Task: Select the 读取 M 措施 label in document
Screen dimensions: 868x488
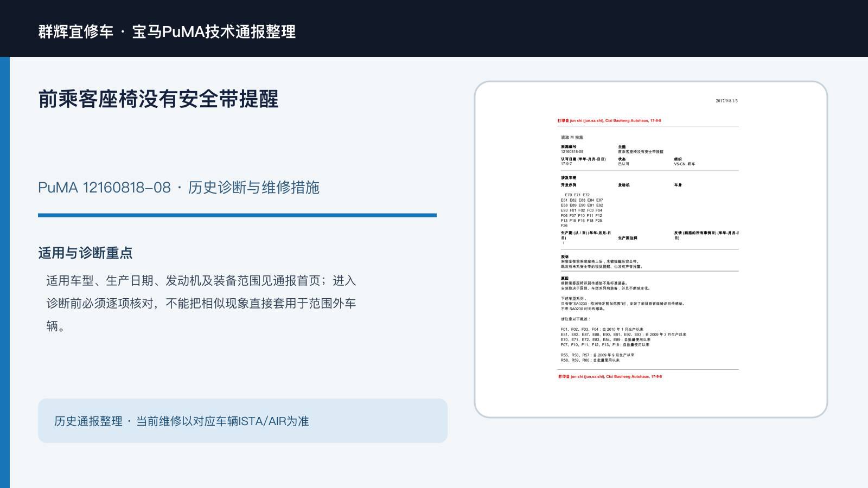Action: click(x=572, y=138)
